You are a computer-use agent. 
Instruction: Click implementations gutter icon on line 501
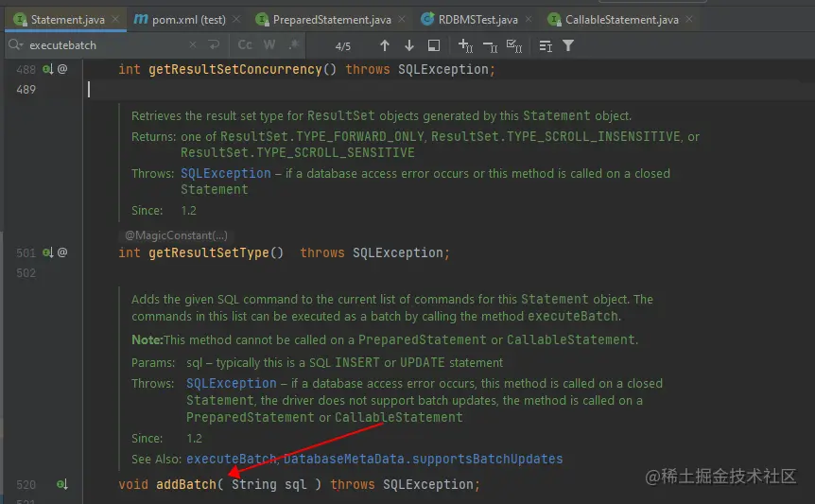point(48,252)
